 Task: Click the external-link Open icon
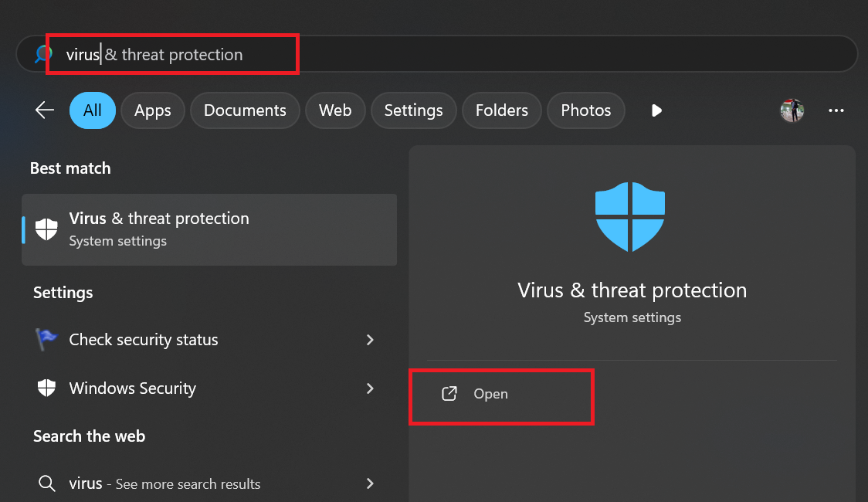click(x=449, y=394)
